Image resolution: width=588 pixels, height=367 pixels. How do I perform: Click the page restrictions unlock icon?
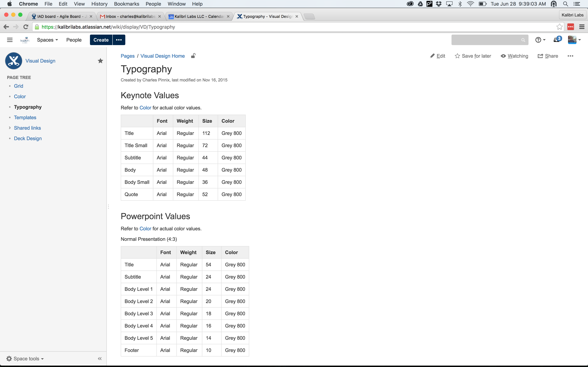[193, 56]
